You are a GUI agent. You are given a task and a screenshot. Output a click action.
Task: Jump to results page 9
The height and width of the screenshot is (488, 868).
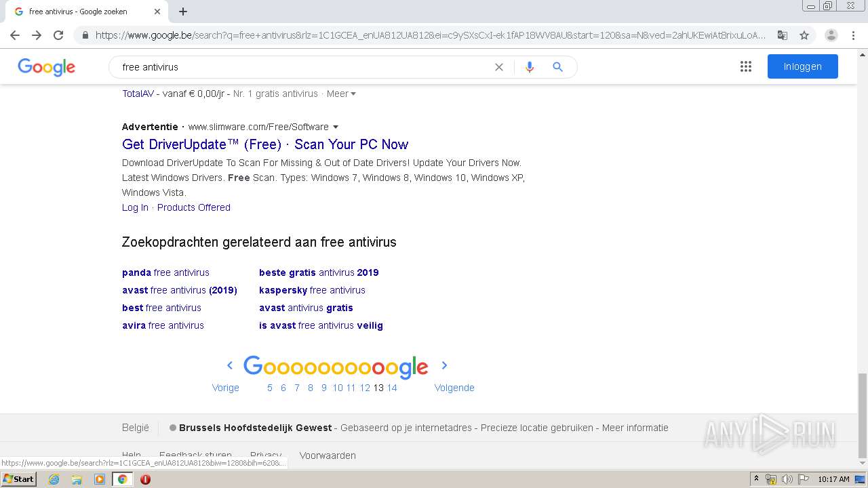(324, 388)
